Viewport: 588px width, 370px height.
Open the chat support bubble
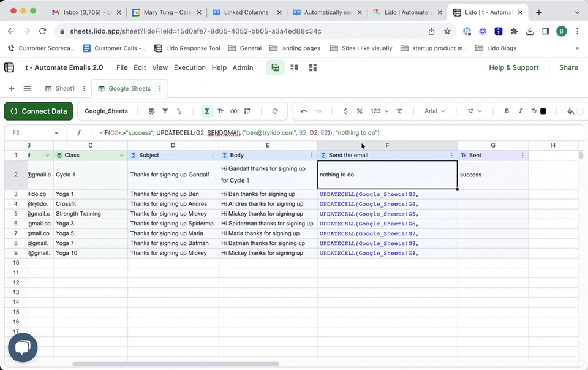(x=23, y=348)
